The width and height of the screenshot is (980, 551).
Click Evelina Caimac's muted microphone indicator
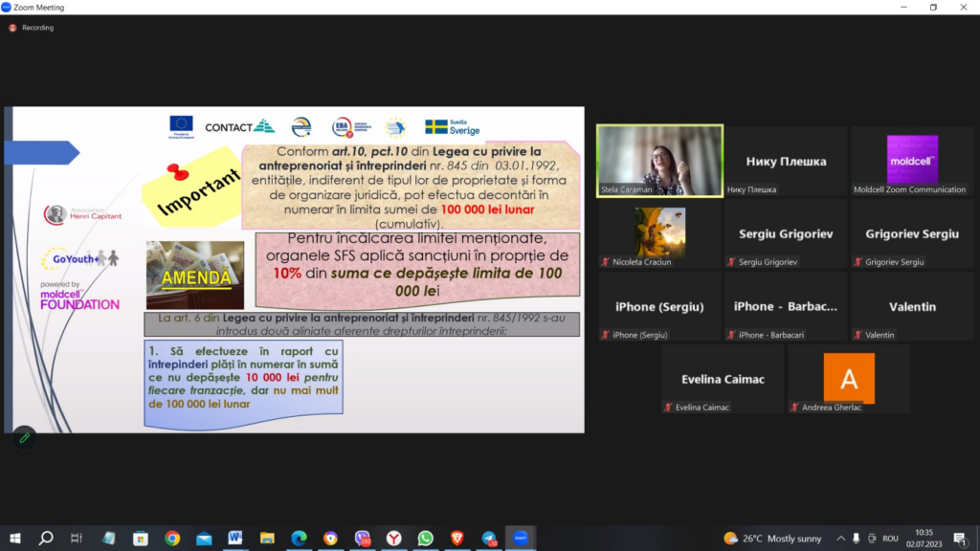click(668, 408)
